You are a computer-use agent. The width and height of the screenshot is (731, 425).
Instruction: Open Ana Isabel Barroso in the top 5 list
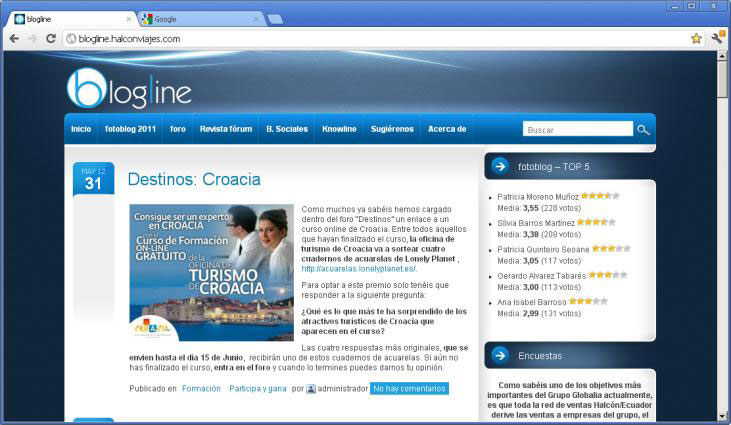pyautogui.click(x=531, y=302)
